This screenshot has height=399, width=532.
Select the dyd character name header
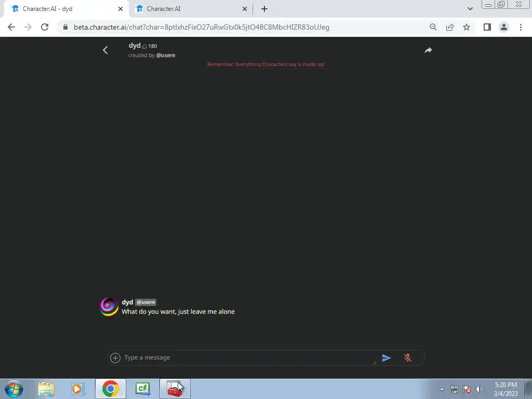(135, 46)
